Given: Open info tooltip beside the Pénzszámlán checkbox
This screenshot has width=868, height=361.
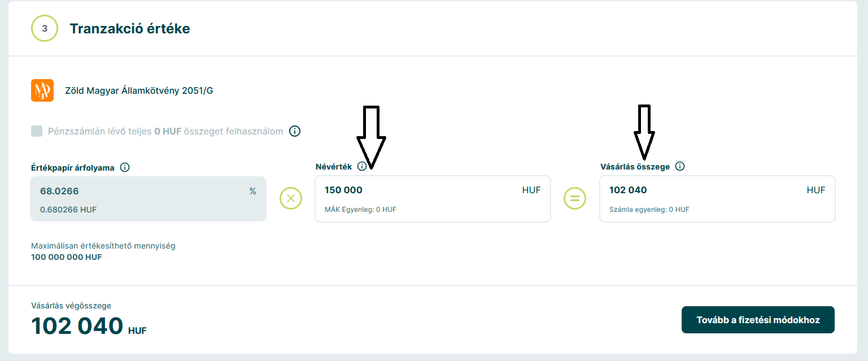Looking at the screenshot, I should coord(295,131).
